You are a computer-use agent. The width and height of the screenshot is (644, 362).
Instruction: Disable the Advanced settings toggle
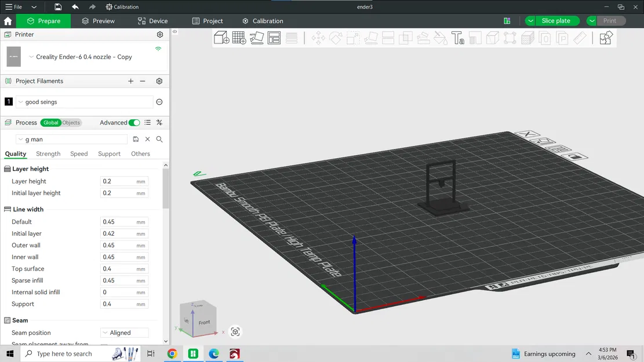click(x=134, y=123)
